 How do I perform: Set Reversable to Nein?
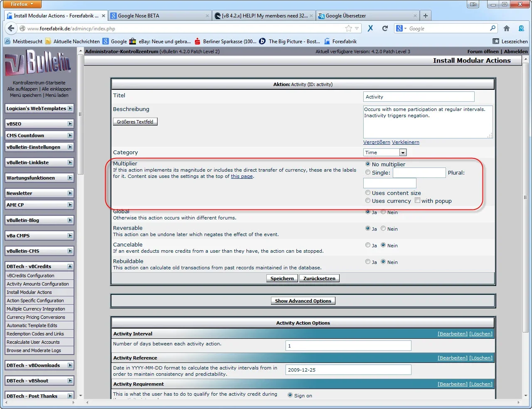(x=383, y=229)
